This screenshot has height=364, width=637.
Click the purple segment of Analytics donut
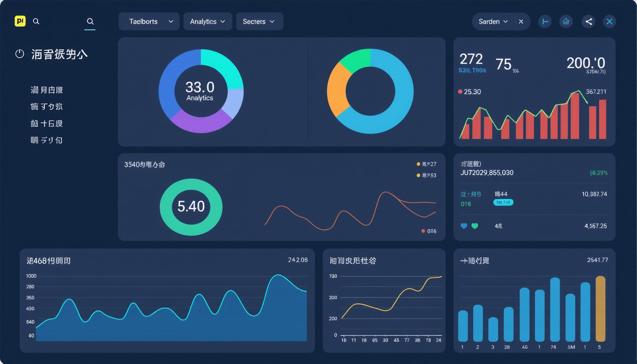point(201,123)
